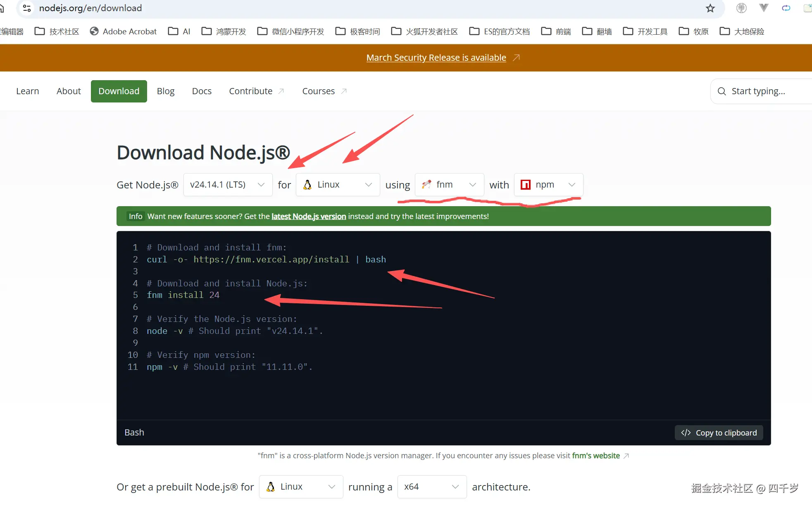
Task: Bookmark this page with the star icon
Action: [x=710, y=8]
